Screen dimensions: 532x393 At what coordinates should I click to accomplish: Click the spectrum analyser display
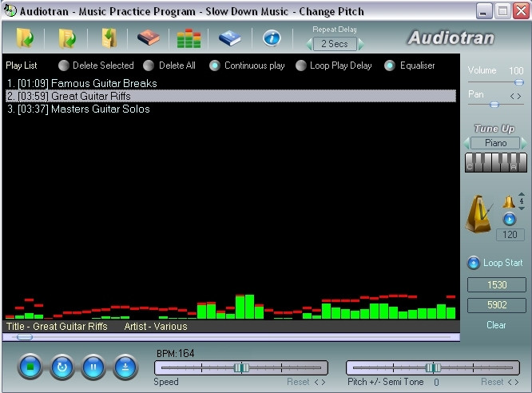[x=231, y=307]
